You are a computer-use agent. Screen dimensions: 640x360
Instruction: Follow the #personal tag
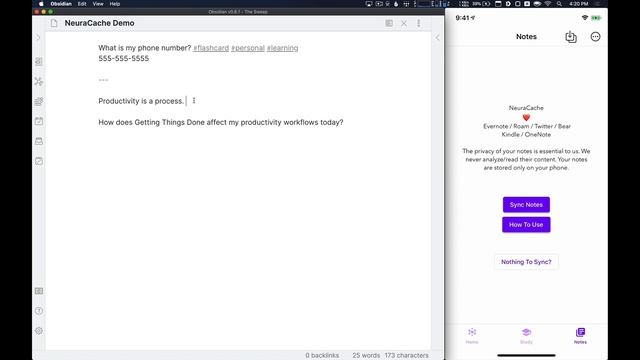[248, 48]
